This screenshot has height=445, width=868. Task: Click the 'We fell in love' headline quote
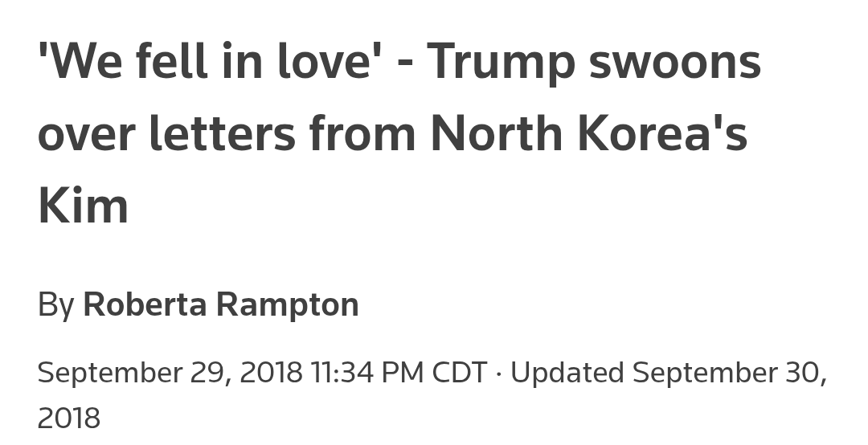pos(205,63)
